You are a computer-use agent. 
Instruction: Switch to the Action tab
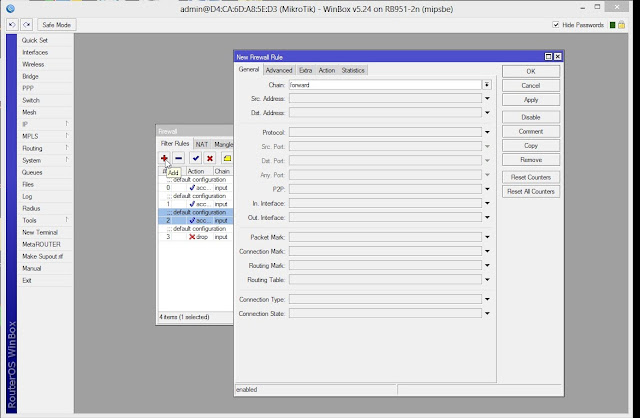[327, 70]
